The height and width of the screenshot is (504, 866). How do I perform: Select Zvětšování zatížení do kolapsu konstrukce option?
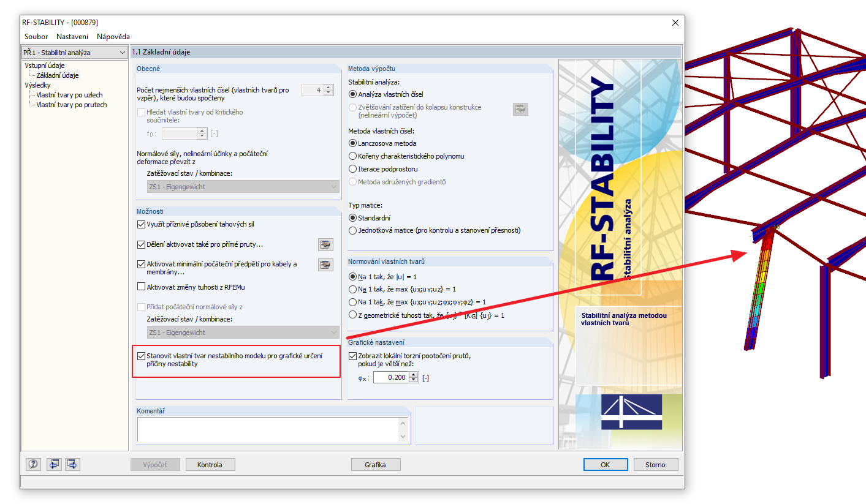coord(352,107)
